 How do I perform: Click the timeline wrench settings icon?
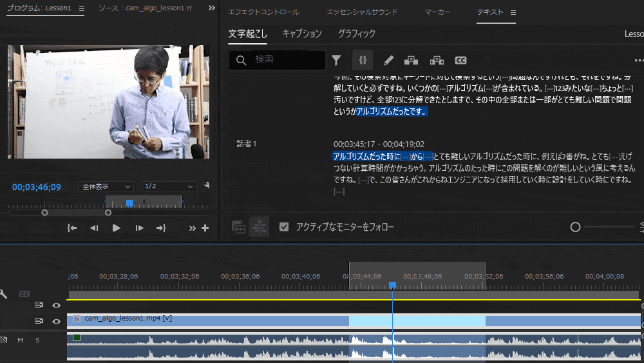click(3, 294)
